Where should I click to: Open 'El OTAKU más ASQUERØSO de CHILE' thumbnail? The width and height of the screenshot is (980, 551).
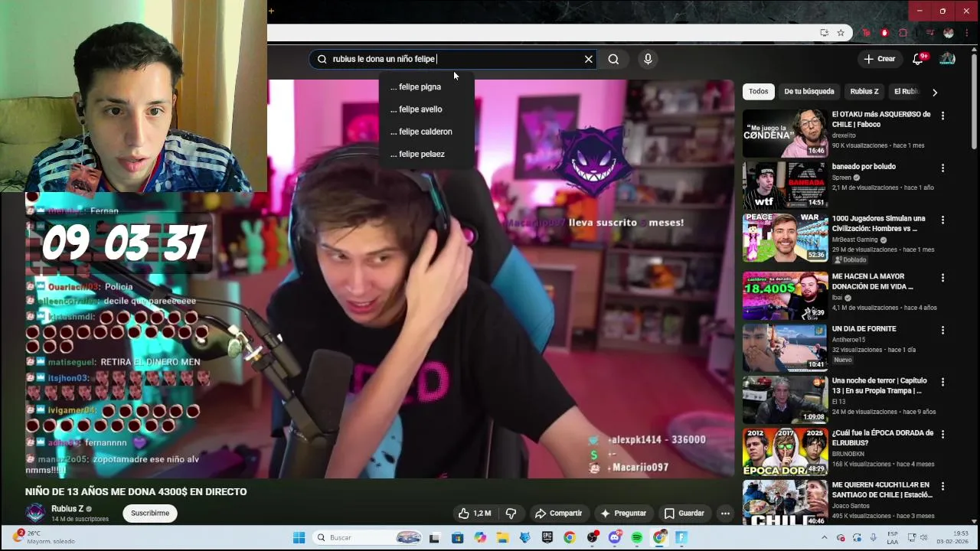click(785, 133)
